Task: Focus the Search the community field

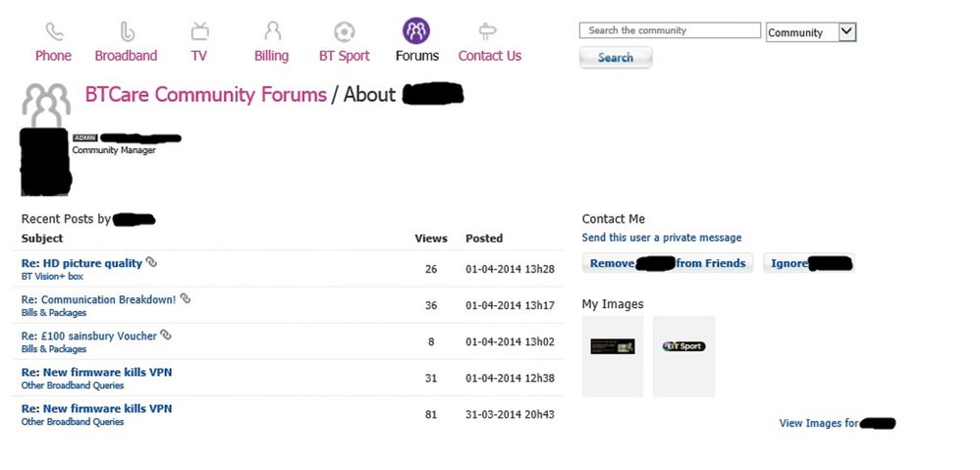Action: tap(670, 30)
